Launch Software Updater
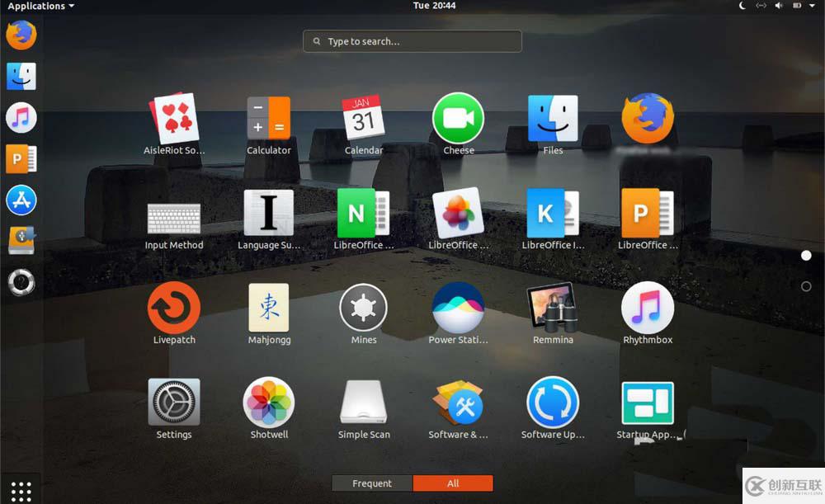The width and height of the screenshot is (825, 504). click(553, 403)
